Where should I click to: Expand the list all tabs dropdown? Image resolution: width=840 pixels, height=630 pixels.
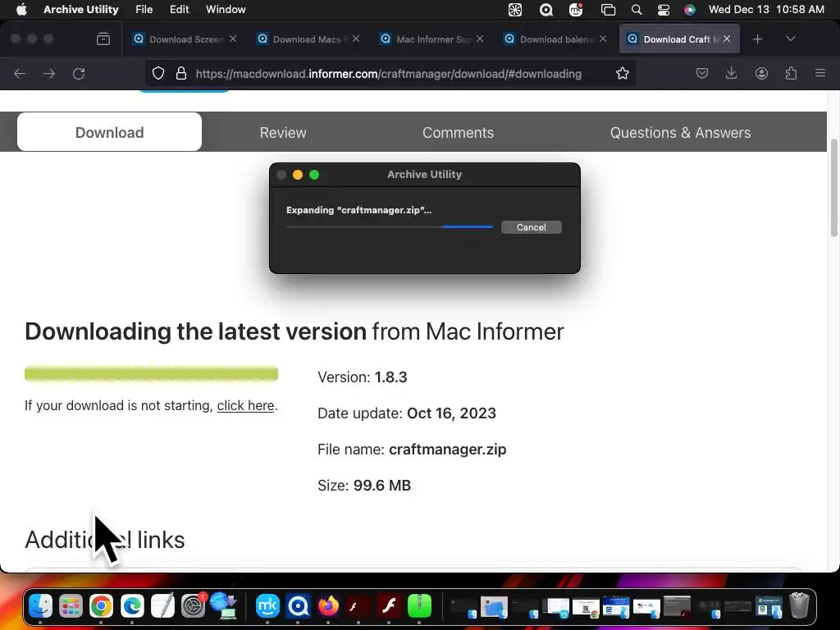pyautogui.click(x=791, y=39)
